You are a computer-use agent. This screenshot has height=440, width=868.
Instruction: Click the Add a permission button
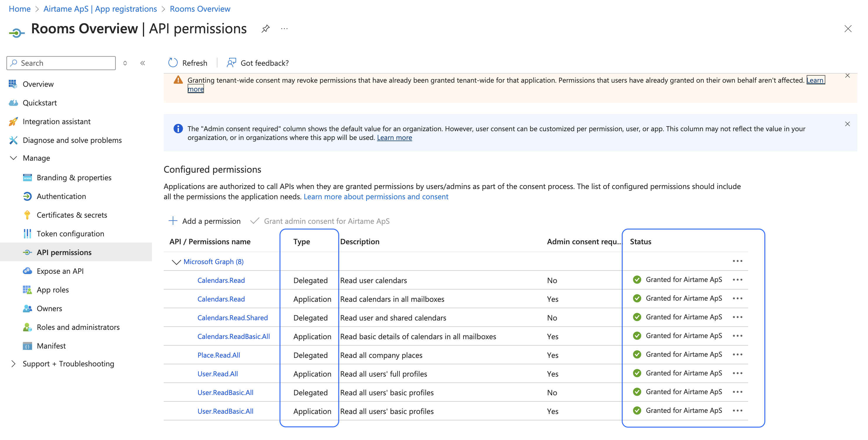click(205, 221)
